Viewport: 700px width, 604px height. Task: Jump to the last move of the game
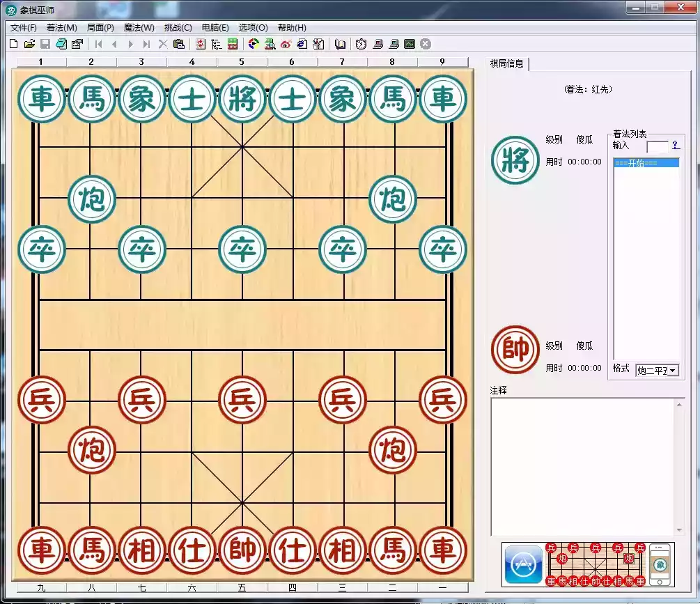[147, 43]
